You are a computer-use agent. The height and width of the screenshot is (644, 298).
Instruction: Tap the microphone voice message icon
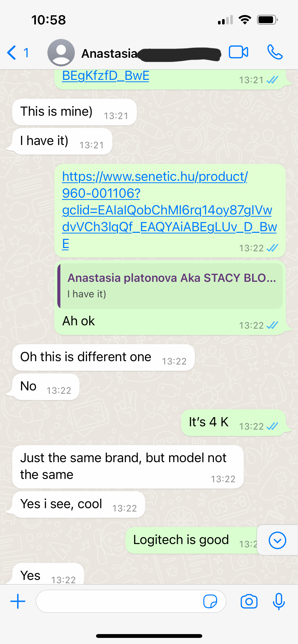point(279,601)
